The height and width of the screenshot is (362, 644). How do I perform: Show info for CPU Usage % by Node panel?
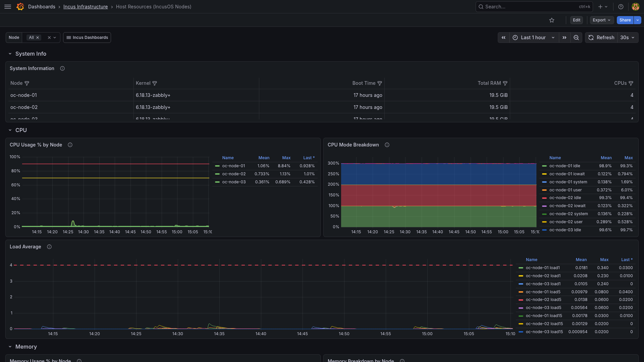point(70,145)
